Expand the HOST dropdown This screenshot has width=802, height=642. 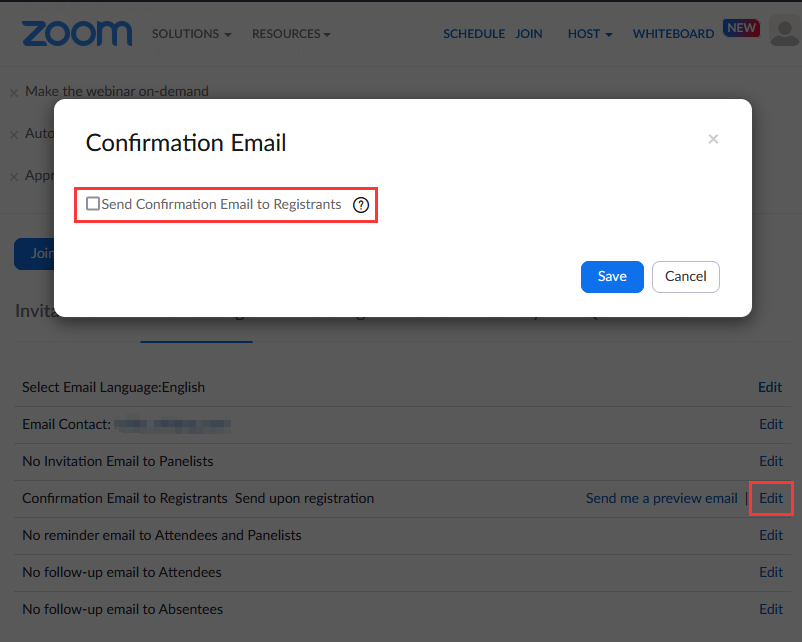click(x=589, y=33)
